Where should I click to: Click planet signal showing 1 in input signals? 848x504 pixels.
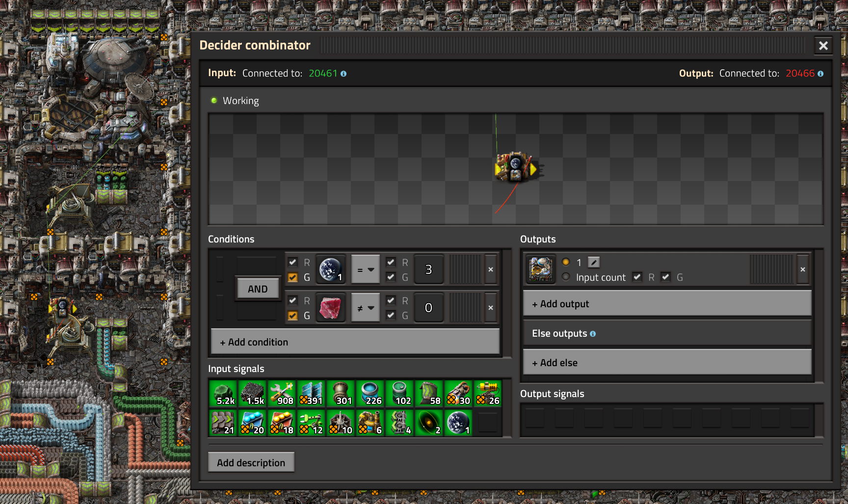tap(458, 423)
